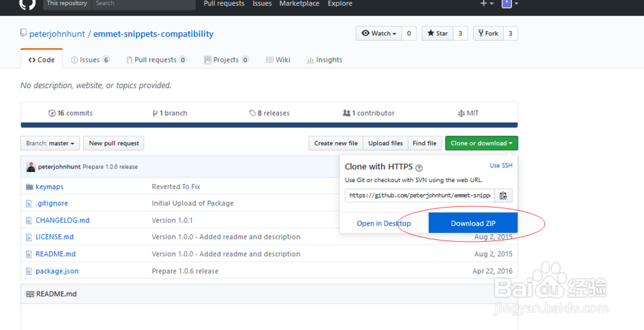Switch to the Issues tab
This screenshot has height=330, width=644.
pos(90,60)
